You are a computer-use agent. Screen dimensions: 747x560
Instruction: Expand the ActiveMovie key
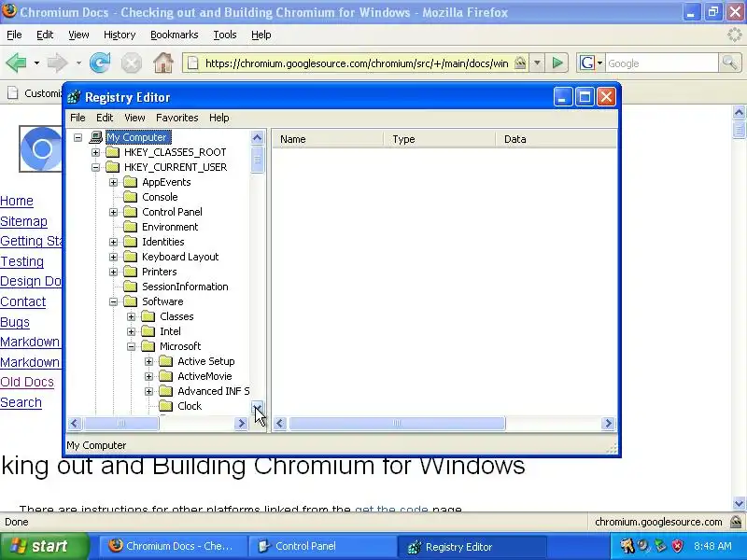(148, 376)
